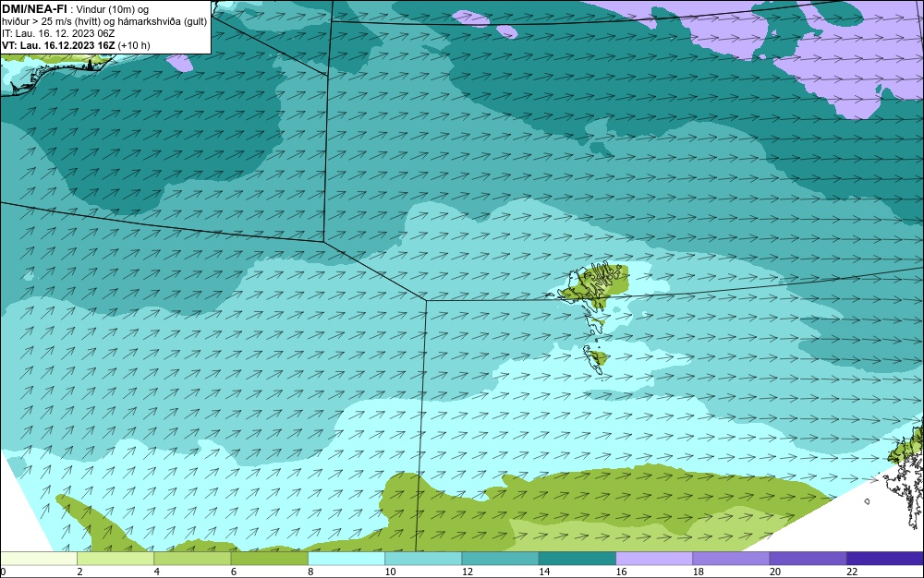Screen dimensions: 924x578
Task: Click the 0–2 pale yellow legend swatch
Action: [38, 558]
